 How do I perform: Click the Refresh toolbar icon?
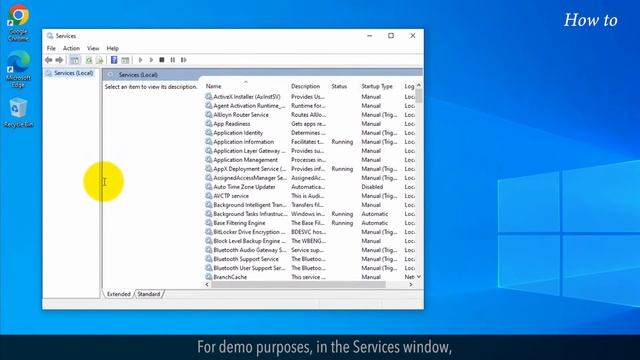[89, 60]
